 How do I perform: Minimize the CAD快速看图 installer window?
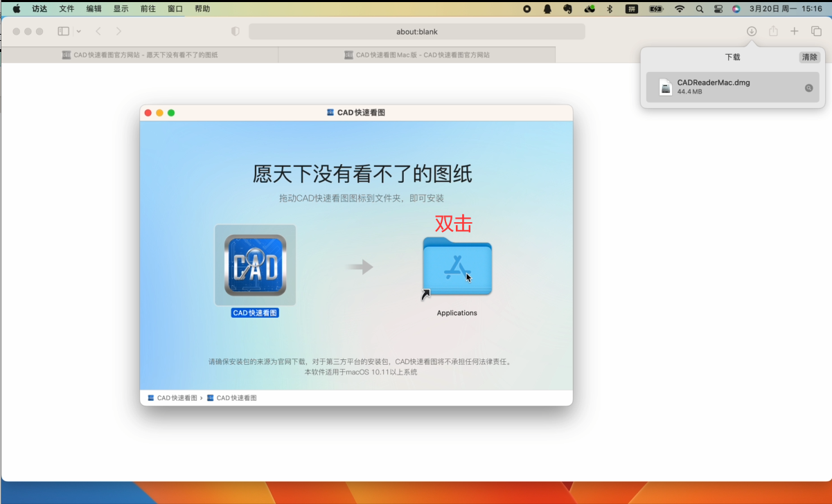(159, 113)
